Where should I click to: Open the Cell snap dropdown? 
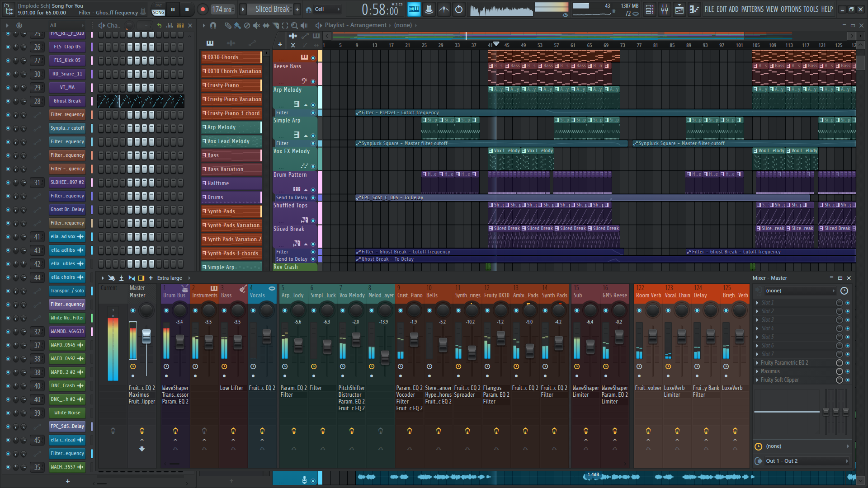click(x=327, y=9)
